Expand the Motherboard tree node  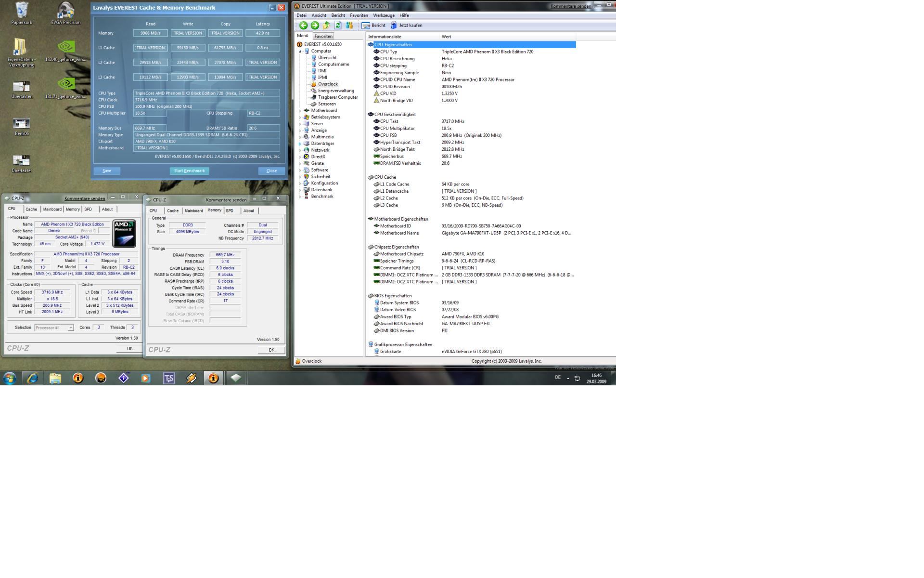click(x=300, y=111)
